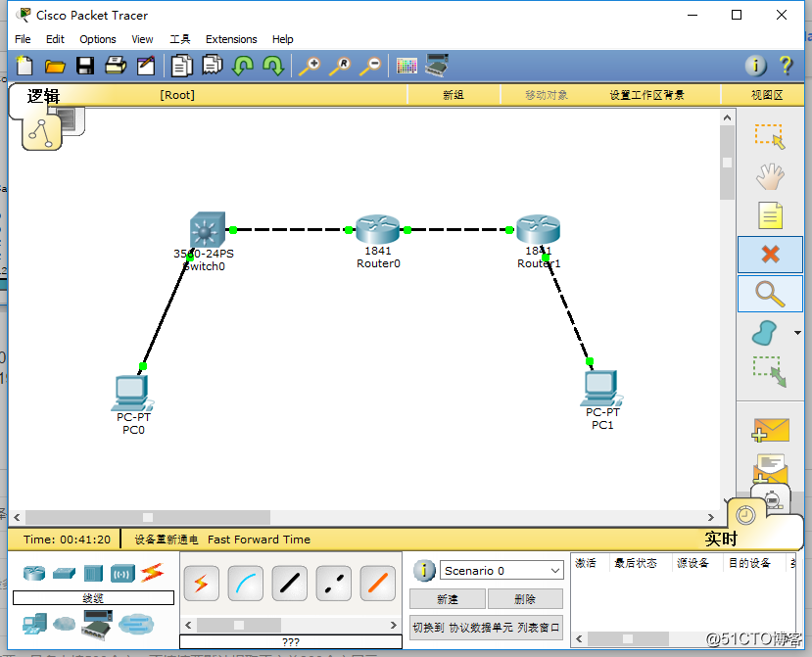The width and height of the screenshot is (812, 657).
Task: Open the Help menu
Action: (282, 39)
